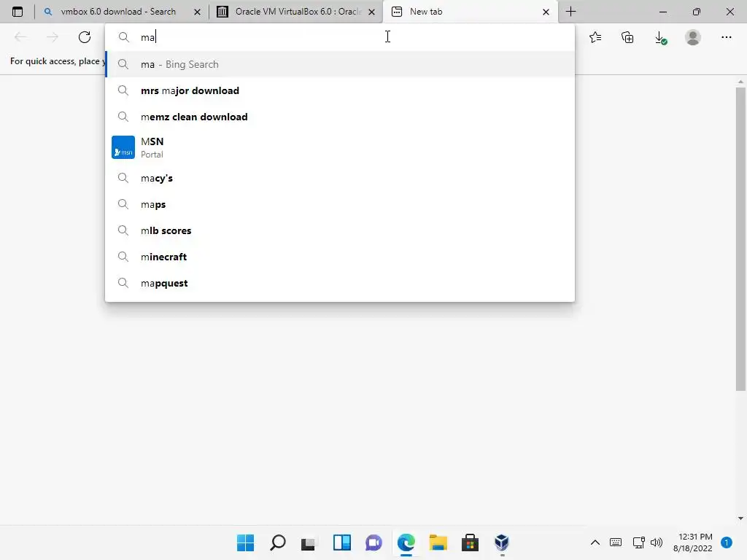Open taskbar Search
This screenshot has width=747, height=560.
click(x=278, y=542)
